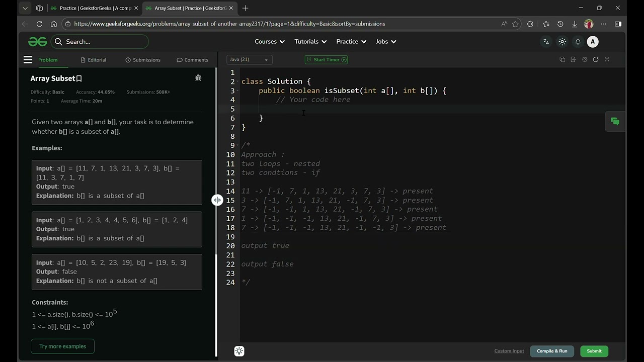This screenshot has width=644, height=362.
Task: Open browser history
Action: tap(560, 24)
